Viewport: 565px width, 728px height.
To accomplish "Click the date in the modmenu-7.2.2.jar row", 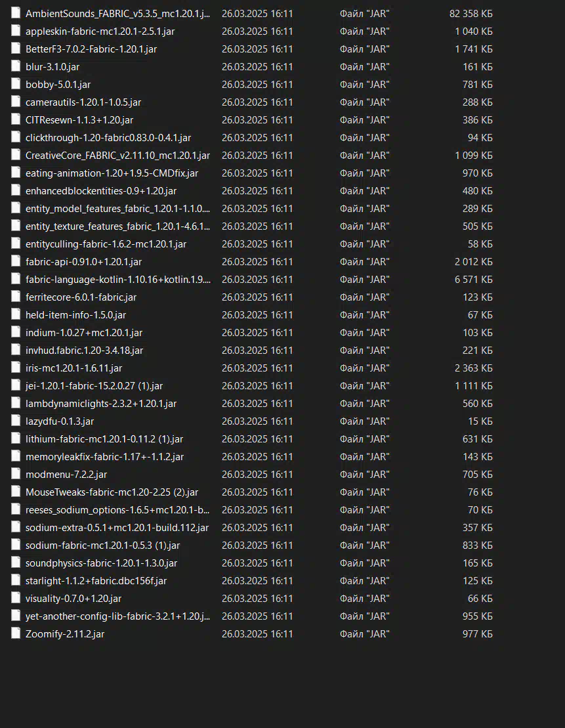I will [257, 475].
